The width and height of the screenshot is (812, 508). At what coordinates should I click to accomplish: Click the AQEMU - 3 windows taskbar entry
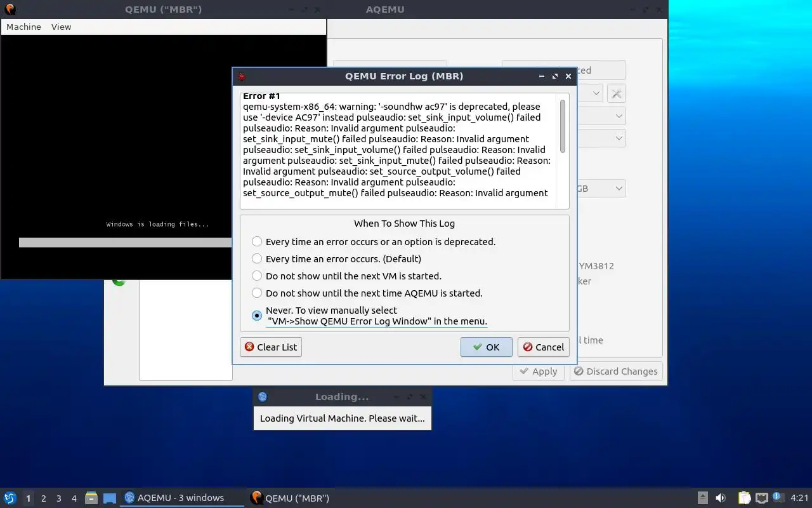(x=181, y=498)
